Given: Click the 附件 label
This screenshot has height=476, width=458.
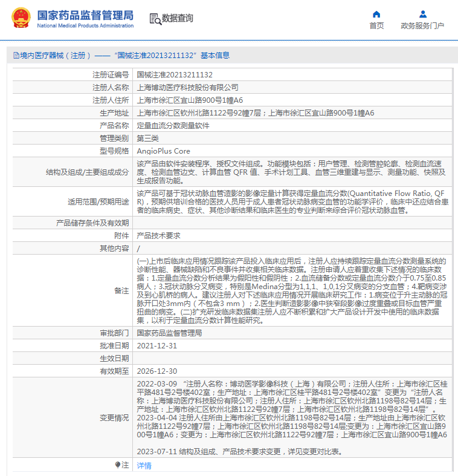Looking at the screenshot, I should [x=121, y=235].
